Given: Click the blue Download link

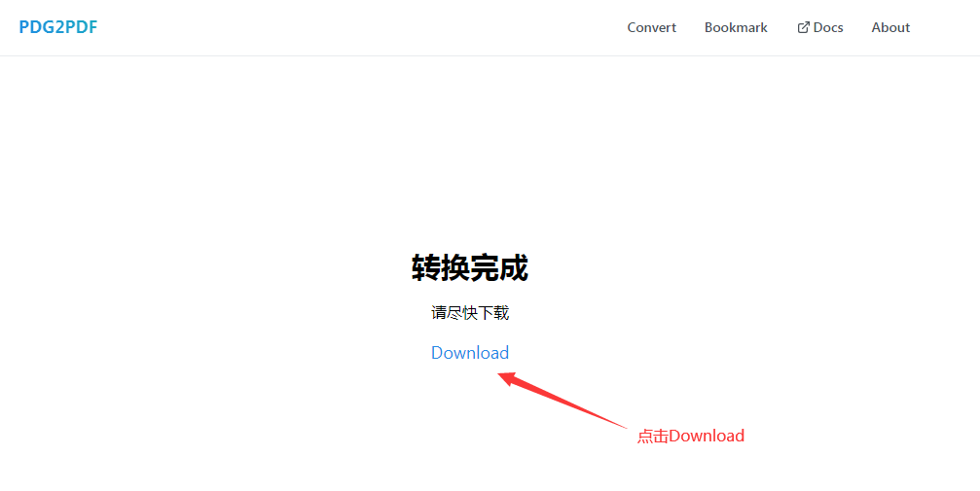Looking at the screenshot, I should [x=470, y=353].
